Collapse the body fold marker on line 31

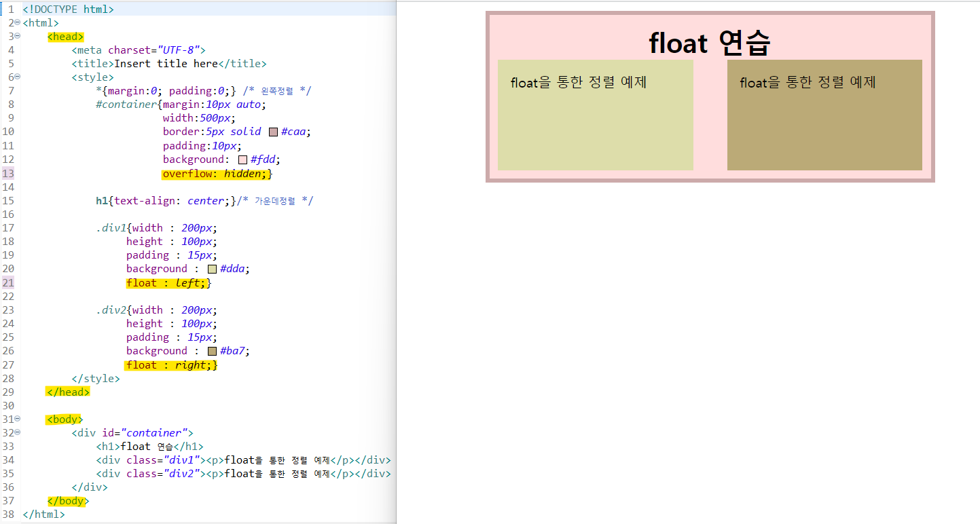tap(17, 419)
